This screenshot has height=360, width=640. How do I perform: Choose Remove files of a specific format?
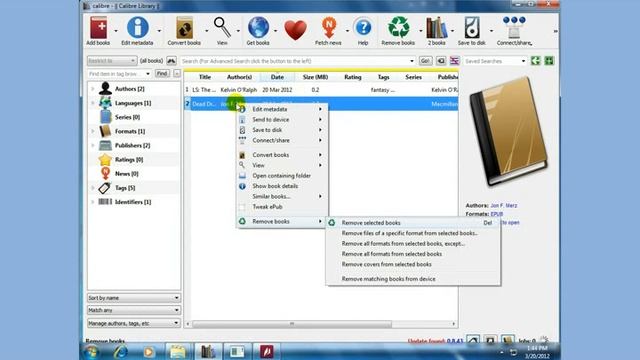point(413,233)
